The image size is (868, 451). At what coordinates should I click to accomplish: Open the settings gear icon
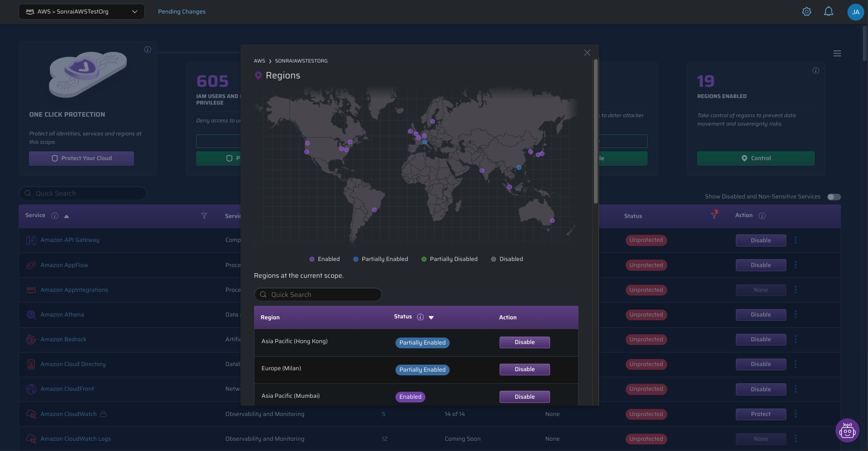point(806,12)
